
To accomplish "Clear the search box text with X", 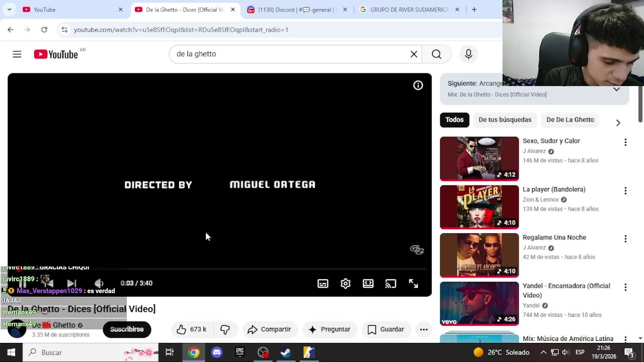I will click(414, 54).
